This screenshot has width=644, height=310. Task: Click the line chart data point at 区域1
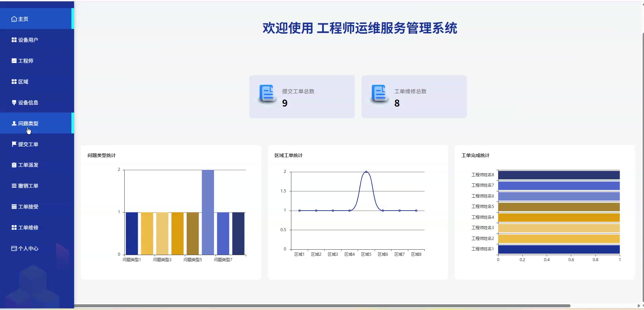(x=299, y=211)
